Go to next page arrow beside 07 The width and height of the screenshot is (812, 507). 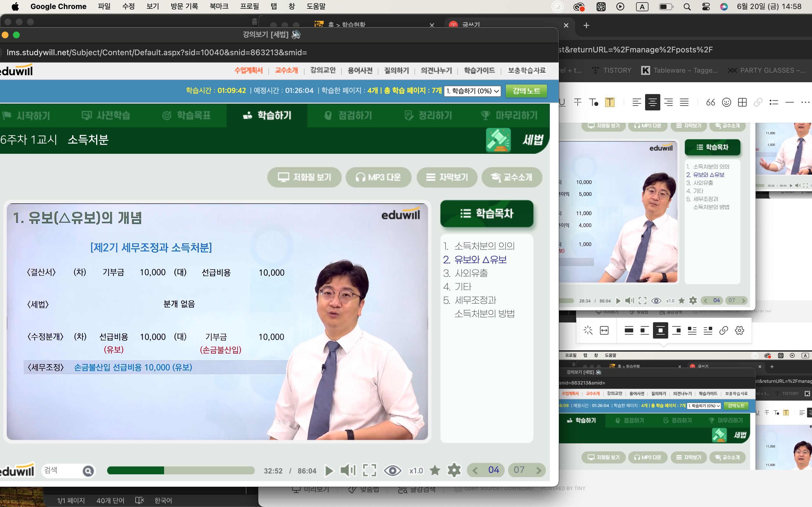539,470
